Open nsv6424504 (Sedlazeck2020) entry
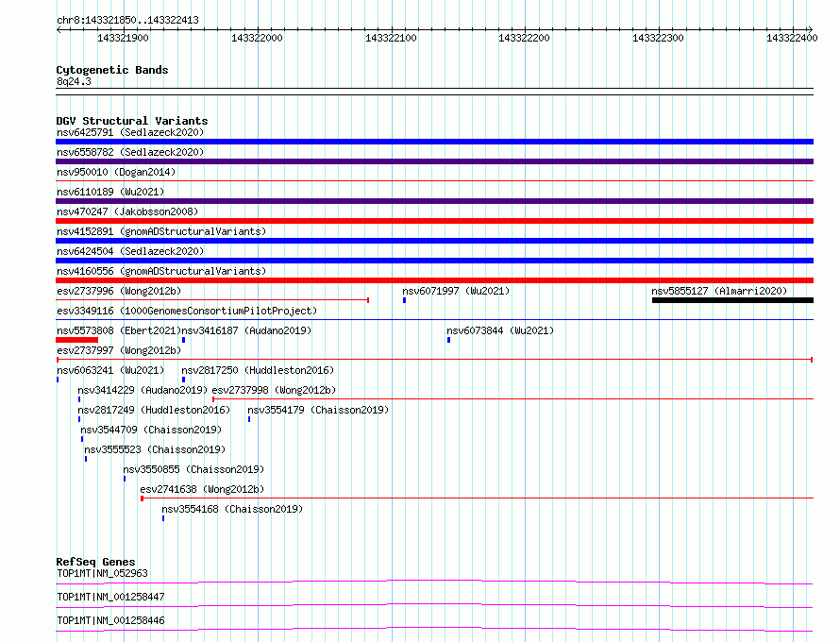The height and width of the screenshot is (642, 840). pos(130,251)
